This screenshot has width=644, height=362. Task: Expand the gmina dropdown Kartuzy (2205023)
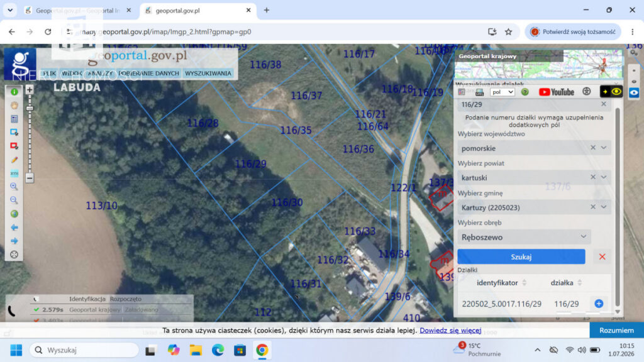pos(604,207)
